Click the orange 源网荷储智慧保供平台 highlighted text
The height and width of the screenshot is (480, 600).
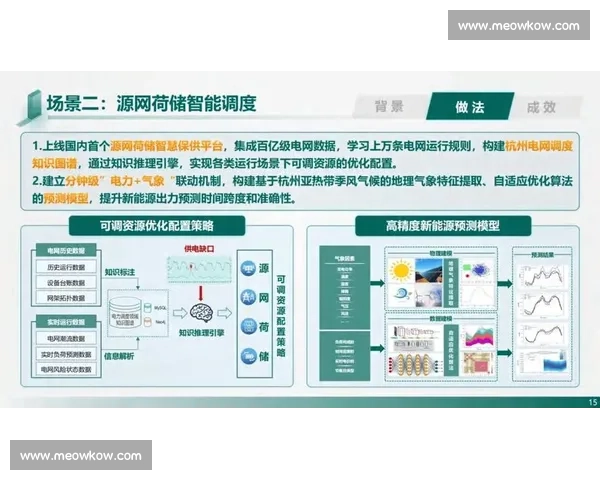point(166,146)
